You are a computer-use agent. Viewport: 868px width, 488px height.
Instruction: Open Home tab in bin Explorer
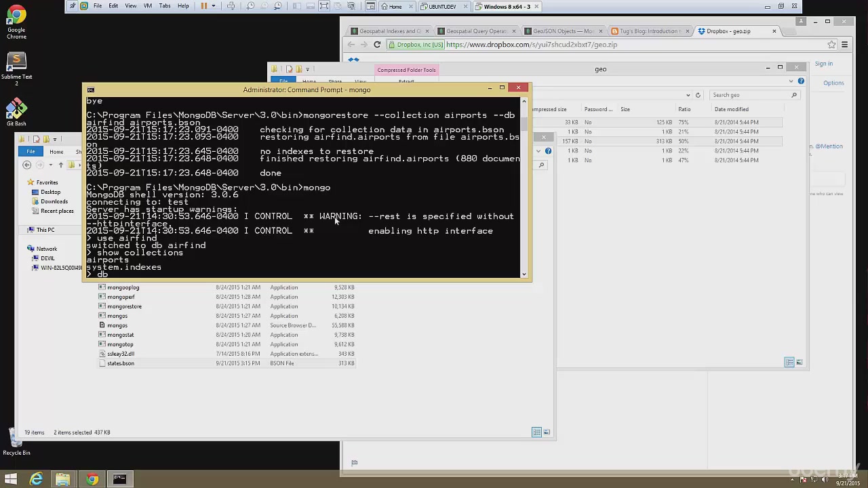point(56,152)
